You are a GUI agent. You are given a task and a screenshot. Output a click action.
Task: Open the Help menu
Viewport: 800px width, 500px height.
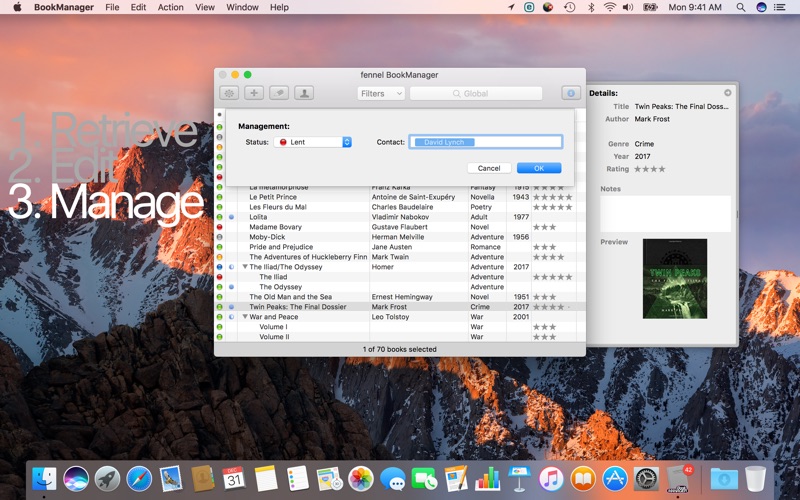[279, 7]
